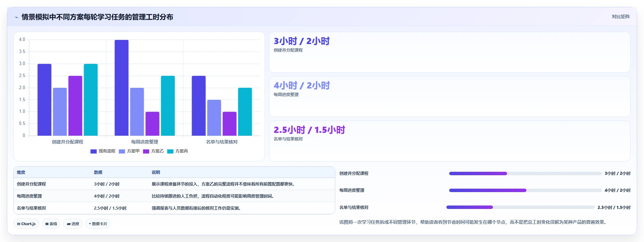The height and width of the screenshot is (242, 644).
Task: Click the 方案甲 bar in 名单与结果核对 group
Action: 214,118
